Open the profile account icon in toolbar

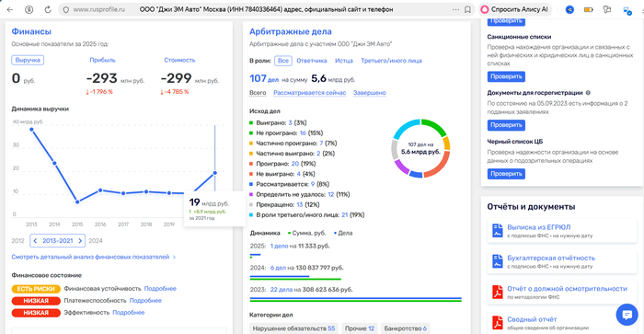pyautogui.click(x=29, y=9)
